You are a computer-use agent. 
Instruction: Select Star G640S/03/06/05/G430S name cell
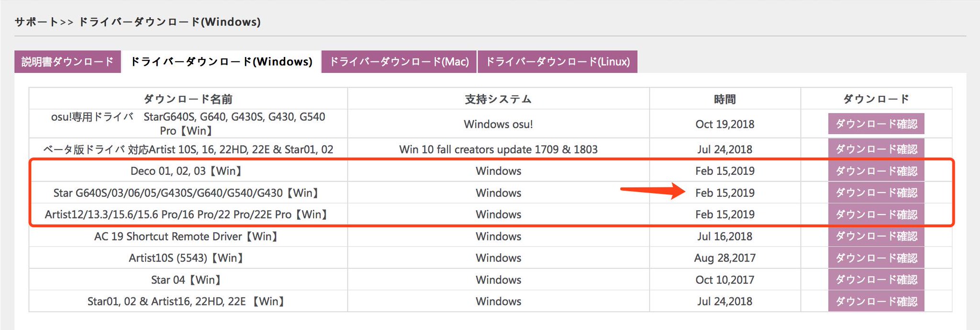pos(188,193)
